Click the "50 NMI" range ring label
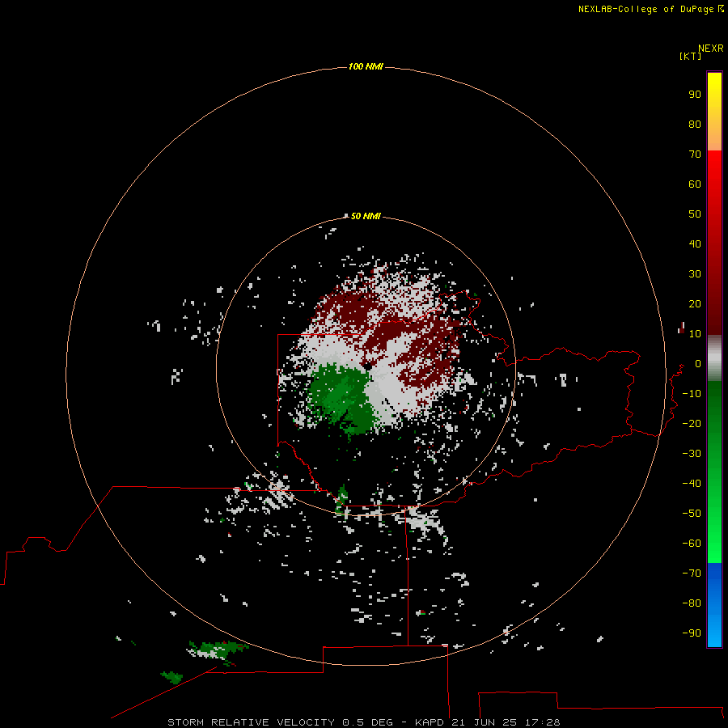728x728 pixels. 366,216
